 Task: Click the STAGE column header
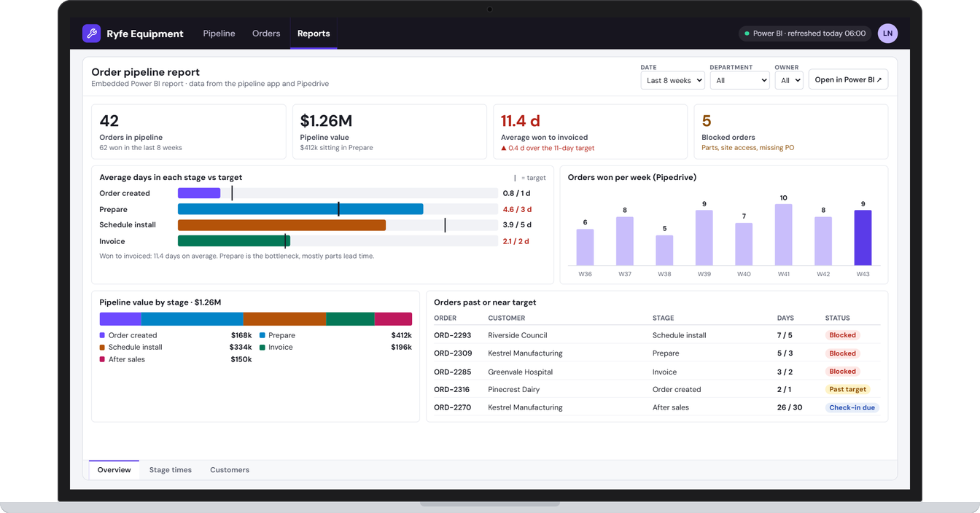pyautogui.click(x=664, y=318)
